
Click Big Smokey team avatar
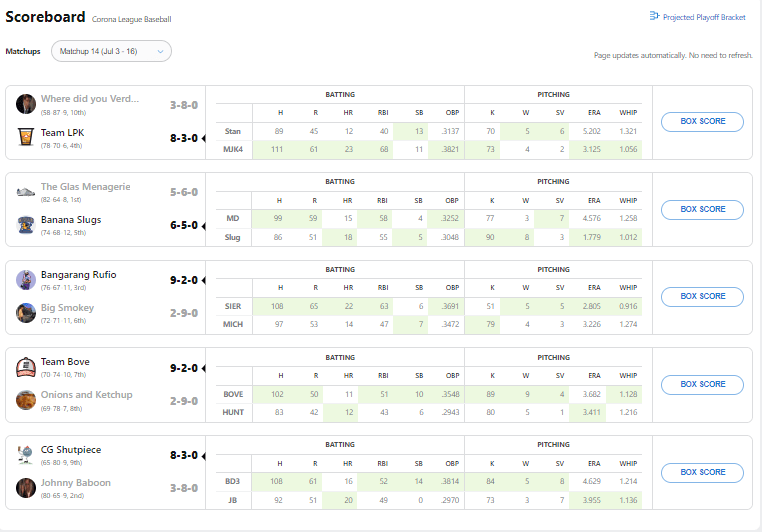[x=26, y=313]
